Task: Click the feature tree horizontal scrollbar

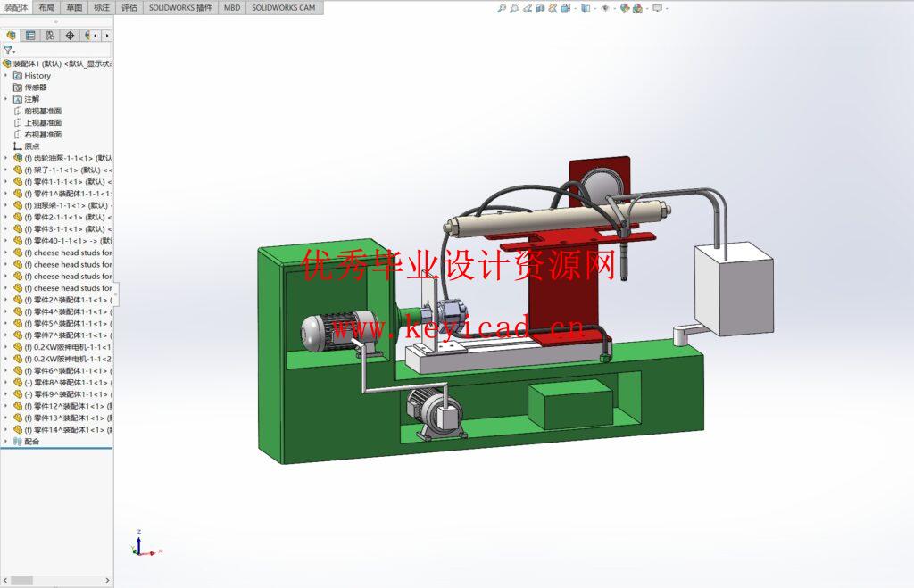Action: [23, 580]
